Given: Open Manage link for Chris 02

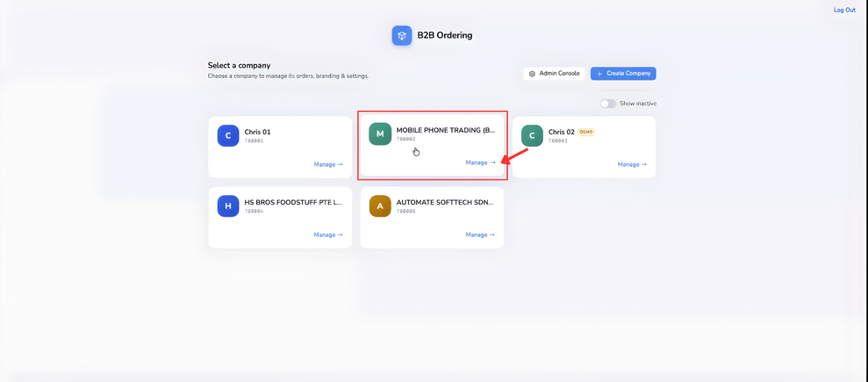Looking at the screenshot, I should coord(632,165).
